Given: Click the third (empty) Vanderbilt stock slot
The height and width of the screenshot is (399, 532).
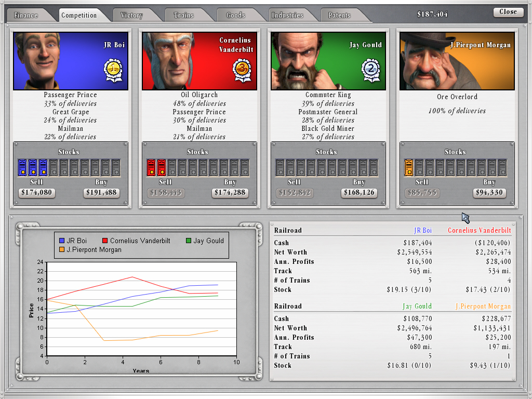Looking at the screenshot, I should coord(172,168).
